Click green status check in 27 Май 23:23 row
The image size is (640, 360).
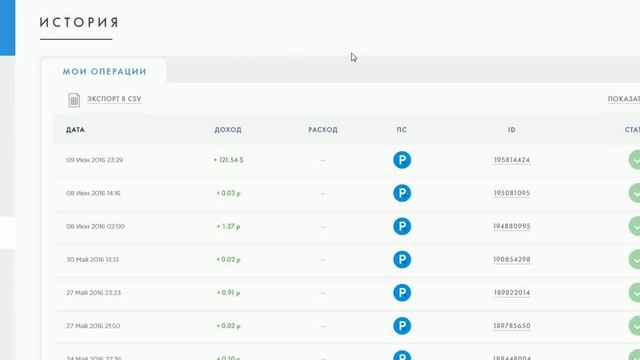(x=634, y=293)
